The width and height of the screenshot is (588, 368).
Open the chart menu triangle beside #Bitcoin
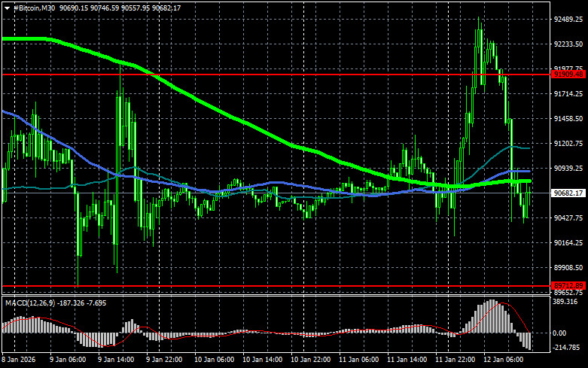[x=7, y=8]
